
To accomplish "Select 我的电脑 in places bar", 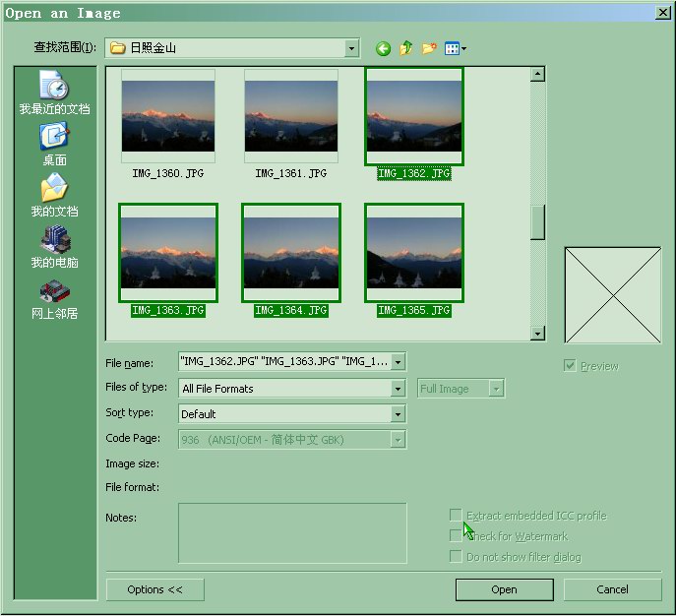I will pos(54,247).
